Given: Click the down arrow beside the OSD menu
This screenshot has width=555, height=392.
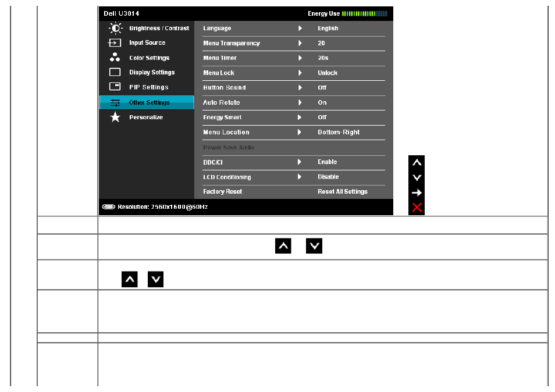Looking at the screenshot, I should [x=417, y=177].
